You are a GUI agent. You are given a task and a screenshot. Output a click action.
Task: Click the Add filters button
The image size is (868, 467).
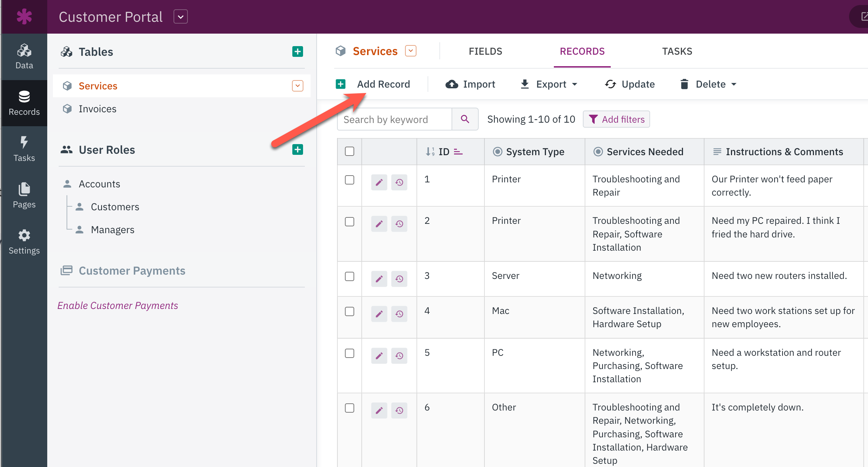616,119
